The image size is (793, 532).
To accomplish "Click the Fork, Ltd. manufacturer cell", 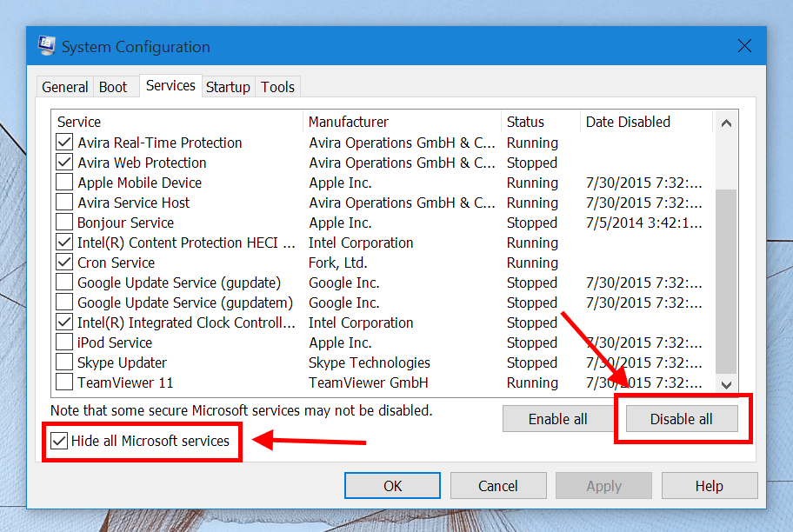I will point(338,263).
